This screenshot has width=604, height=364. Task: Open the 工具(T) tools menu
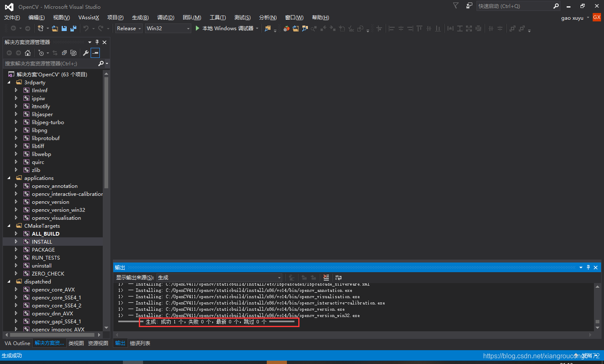pyautogui.click(x=218, y=17)
